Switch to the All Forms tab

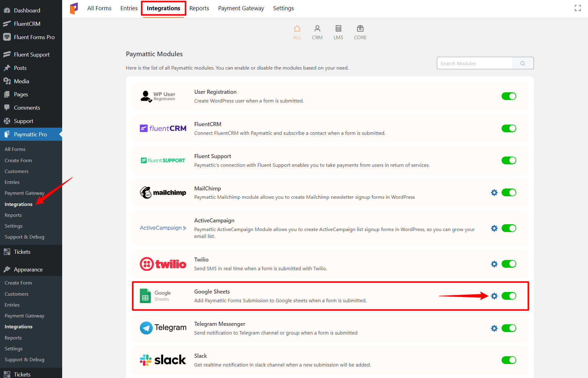tap(99, 8)
